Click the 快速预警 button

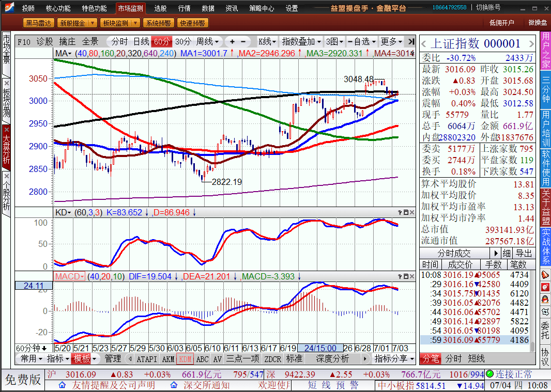193,23
